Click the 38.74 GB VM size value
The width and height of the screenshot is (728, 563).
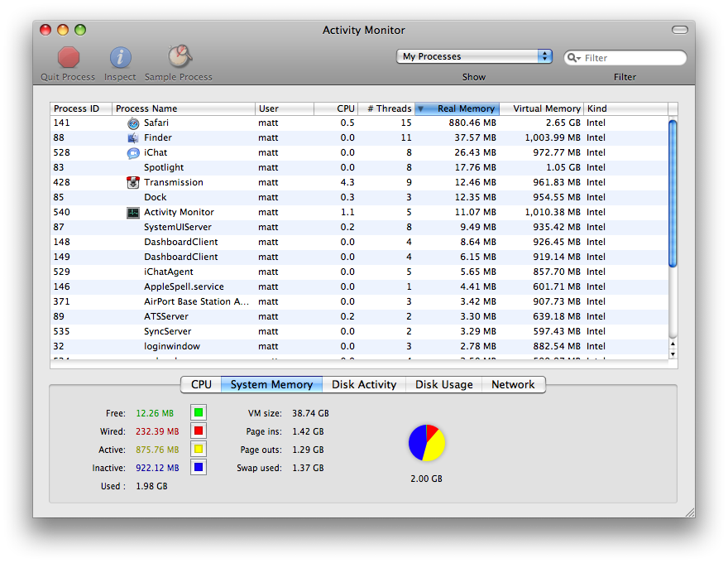point(310,413)
